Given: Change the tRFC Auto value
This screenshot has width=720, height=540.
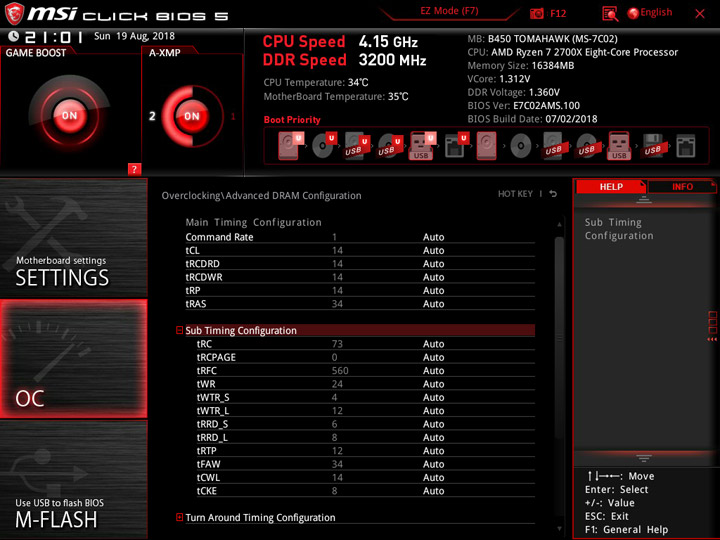Looking at the screenshot, I should 433,371.
